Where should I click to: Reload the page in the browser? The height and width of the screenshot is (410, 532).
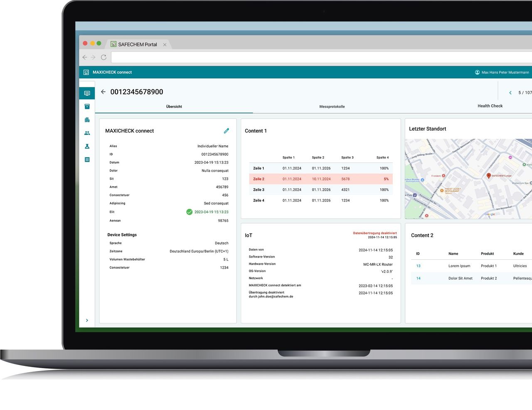pyautogui.click(x=103, y=57)
